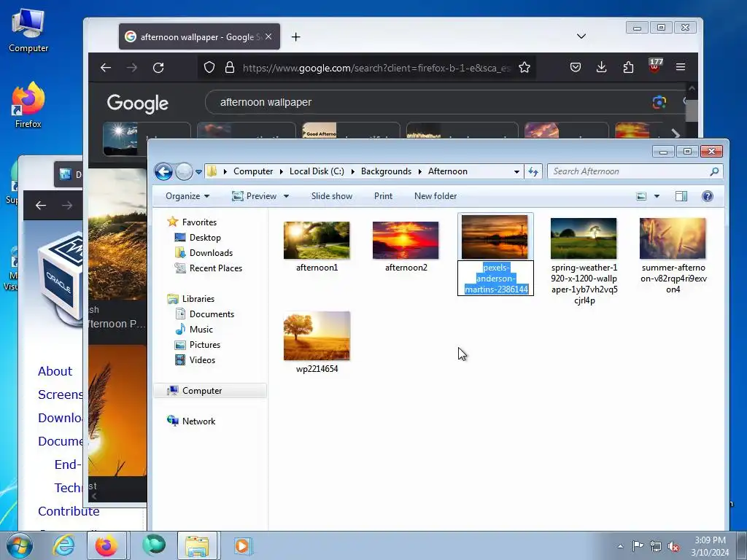Image resolution: width=747 pixels, height=560 pixels.
Task: Open uBlock icon showing 177
Action: [x=655, y=66]
